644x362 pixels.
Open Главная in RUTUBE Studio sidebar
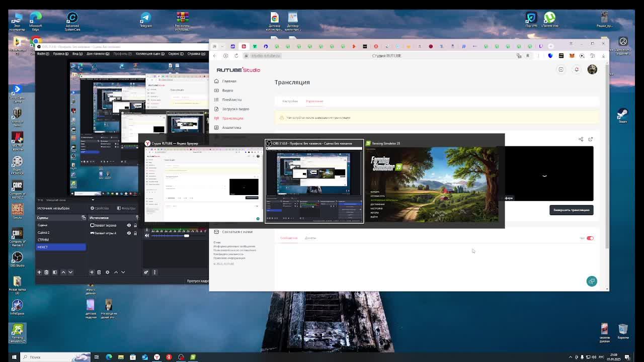229,81
